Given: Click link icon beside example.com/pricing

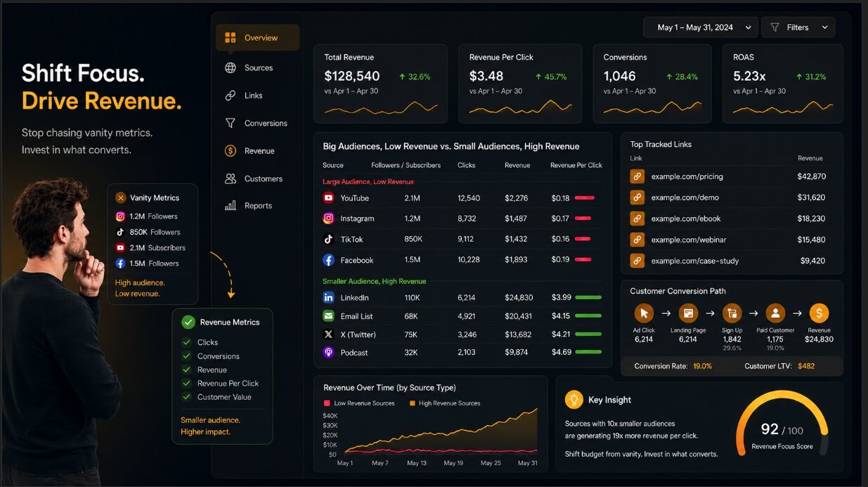Looking at the screenshot, I should (x=637, y=176).
